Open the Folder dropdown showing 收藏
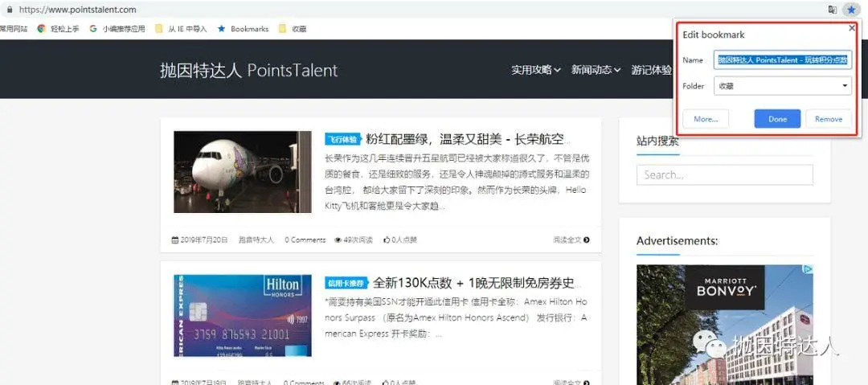868x385 pixels. (783, 86)
